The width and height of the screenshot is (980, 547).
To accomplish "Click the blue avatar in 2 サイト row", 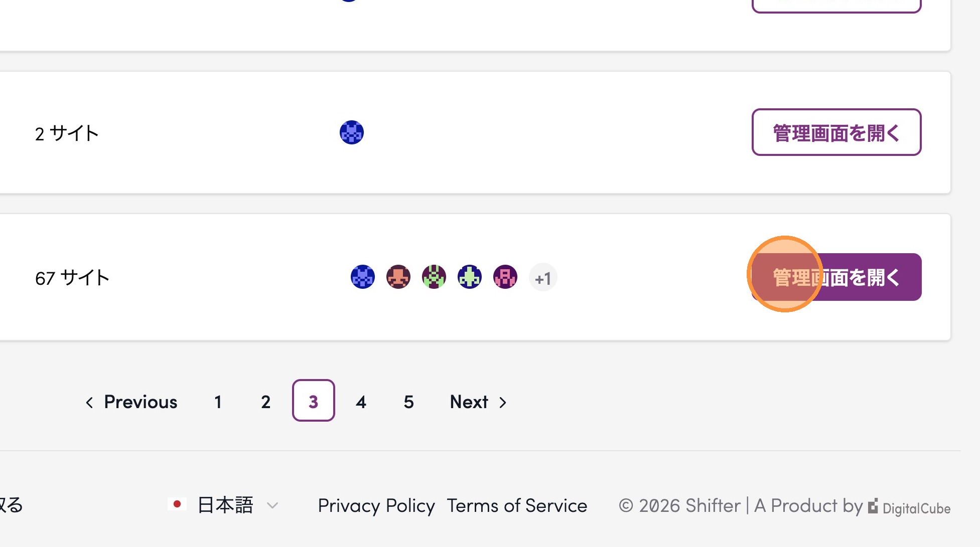I will tap(352, 132).
